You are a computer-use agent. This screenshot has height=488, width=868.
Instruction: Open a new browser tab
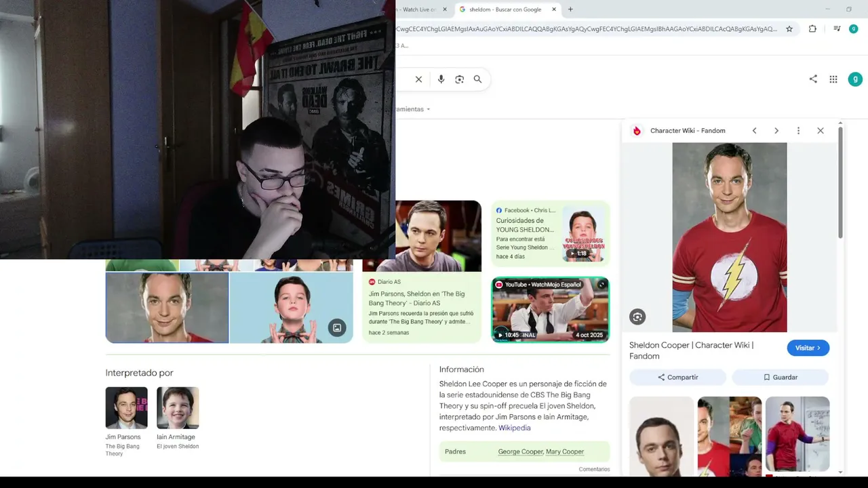(570, 9)
